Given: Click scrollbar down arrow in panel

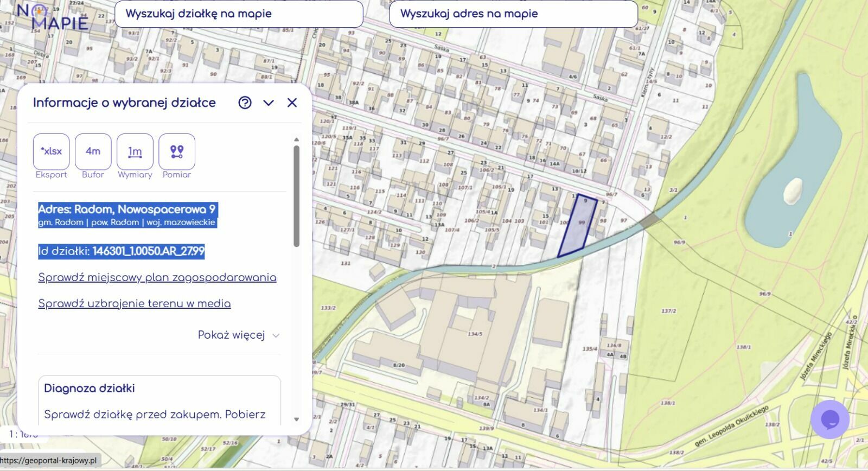Looking at the screenshot, I should [296, 419].
